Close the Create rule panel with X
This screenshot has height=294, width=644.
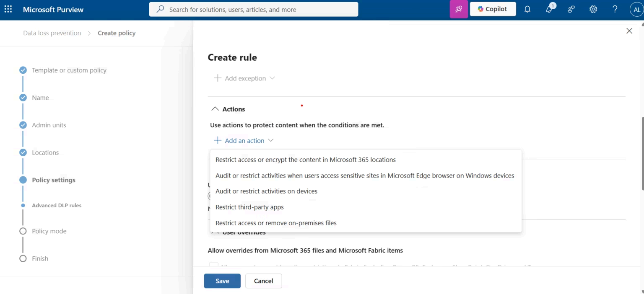[629, 31]
